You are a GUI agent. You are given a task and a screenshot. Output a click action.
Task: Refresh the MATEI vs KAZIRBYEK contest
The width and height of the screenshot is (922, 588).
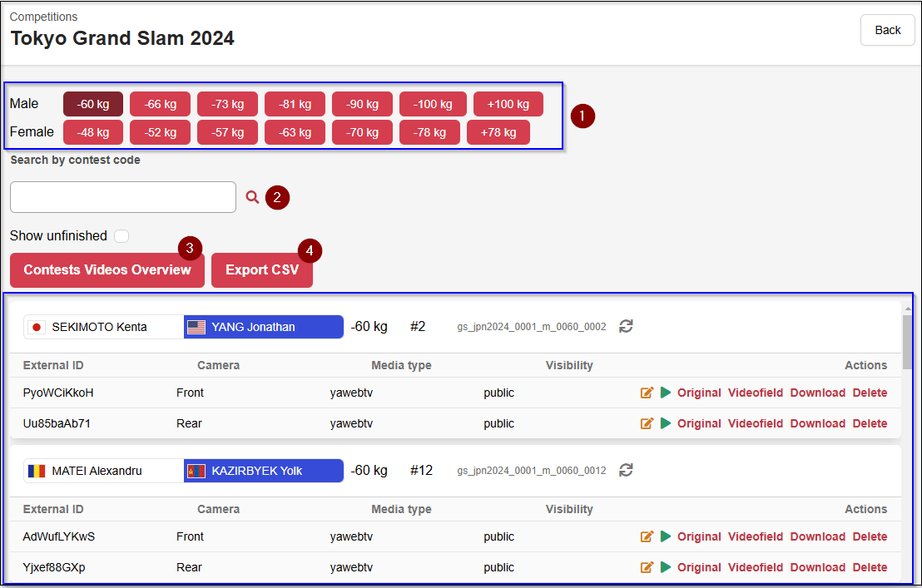pyautogui.click(x=627, y=471)
